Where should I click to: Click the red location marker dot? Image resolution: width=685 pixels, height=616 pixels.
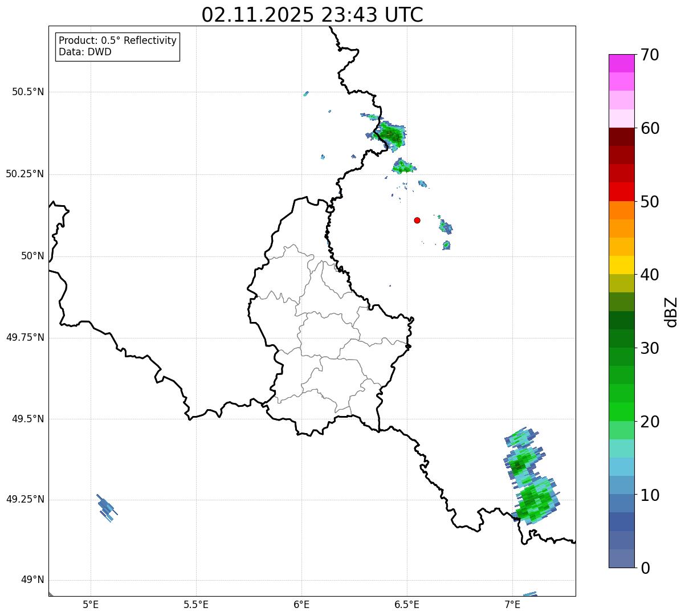coord(417,220)
